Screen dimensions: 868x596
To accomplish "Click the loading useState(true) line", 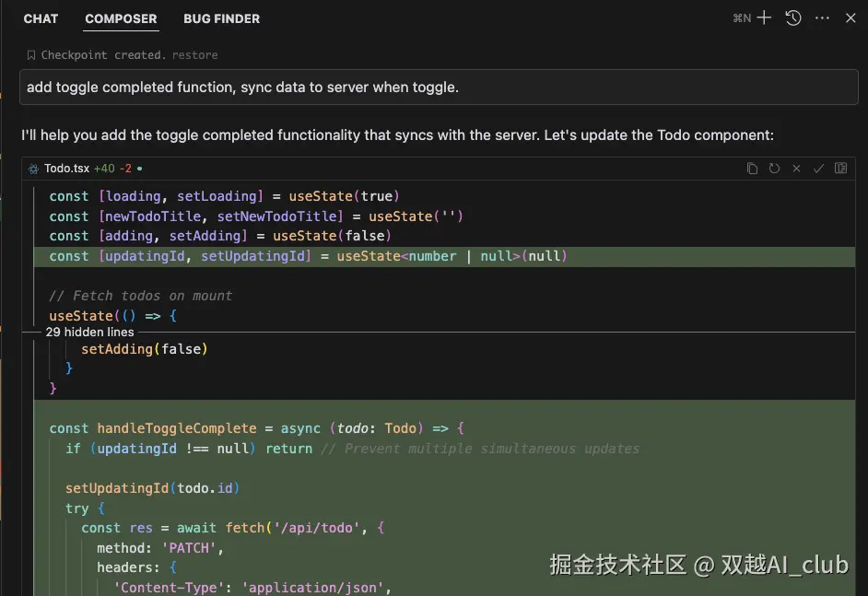I will tap(224, 196).
